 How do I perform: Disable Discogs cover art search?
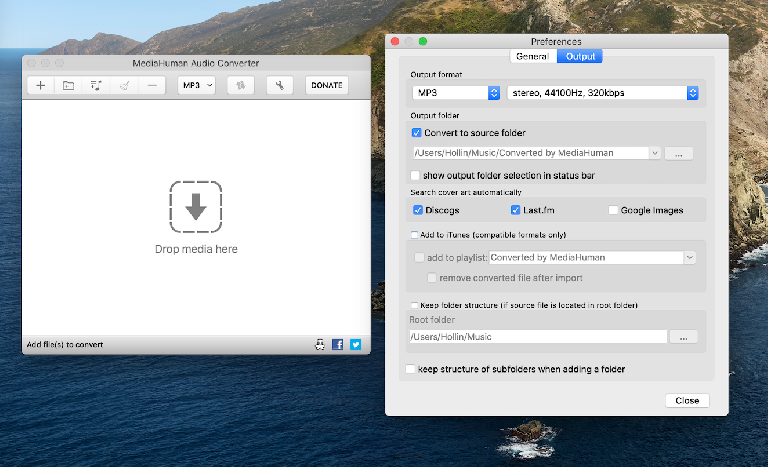417,210
